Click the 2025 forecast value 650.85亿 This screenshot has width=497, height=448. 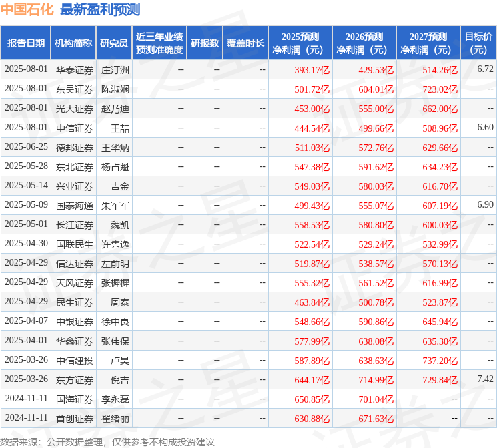pyautogui.click(x=312, y=399)
